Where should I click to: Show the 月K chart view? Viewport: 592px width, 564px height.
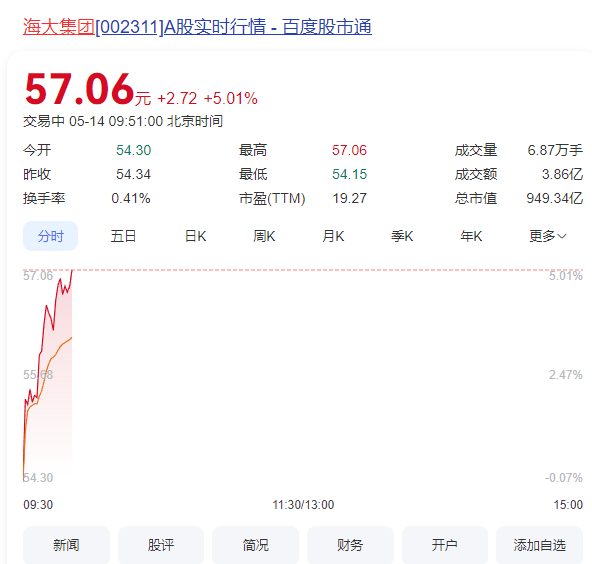tap(333, 236)
